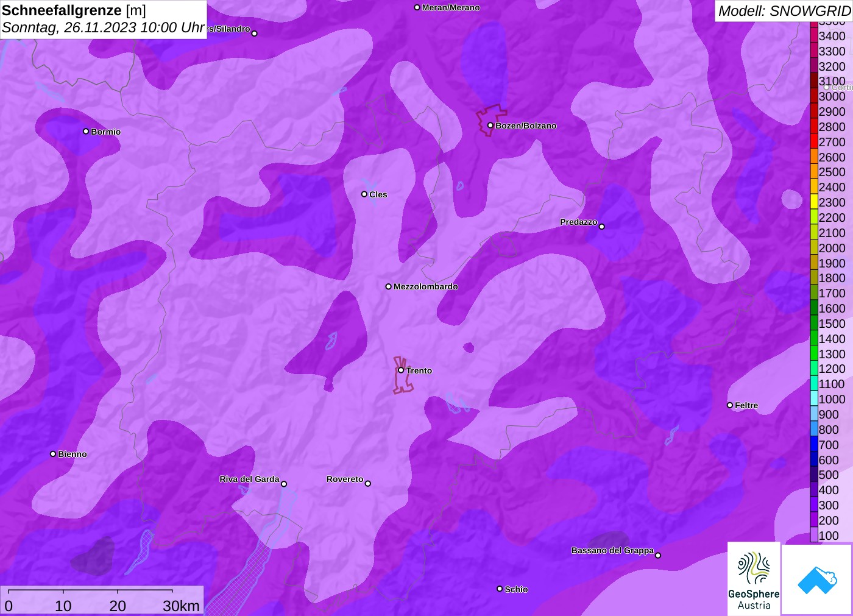Click the date Sonntag, 26.11.2023 10:00 Uhr
This screenshot has height=616, width=853.
103,27
